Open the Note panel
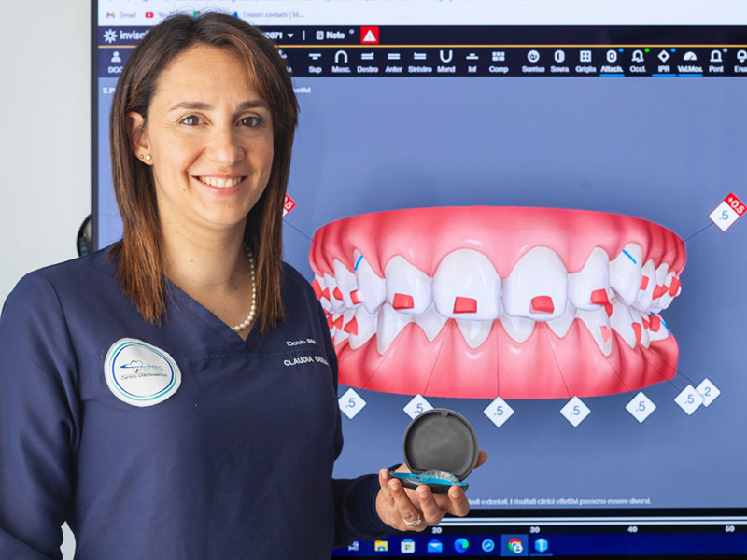Screen dimensions: 747x560 pos(331,35)
